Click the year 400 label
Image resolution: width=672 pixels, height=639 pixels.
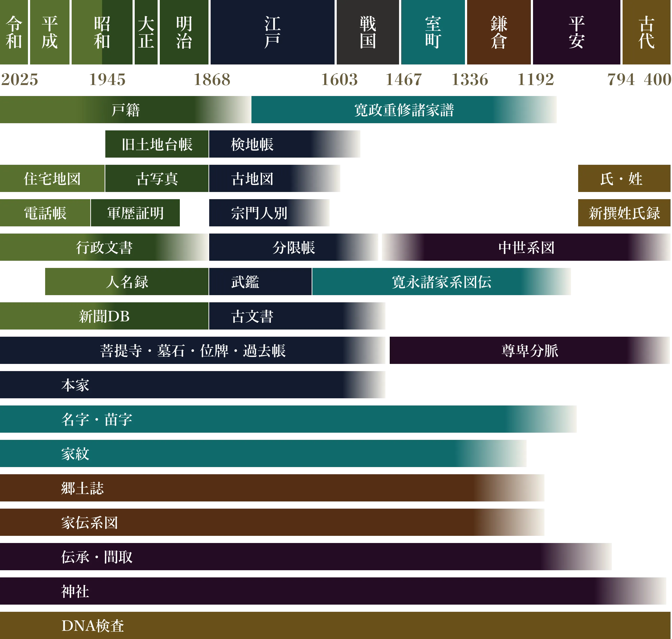pos(658,79)
